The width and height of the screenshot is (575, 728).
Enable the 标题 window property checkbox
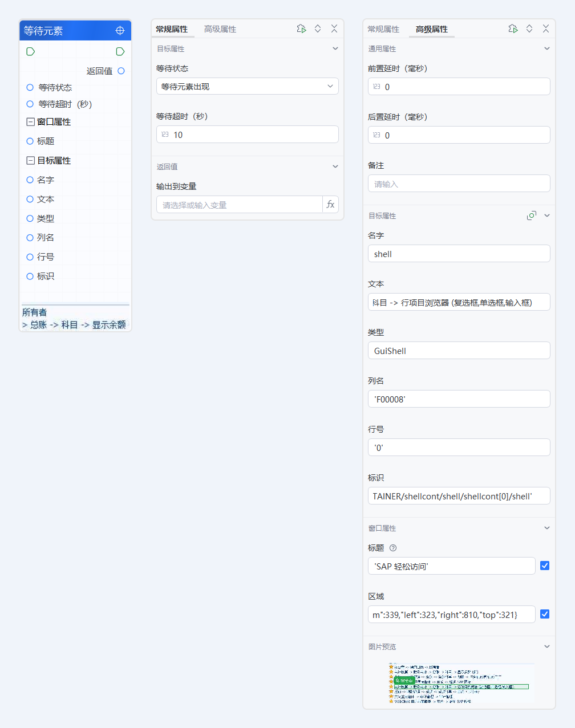coord(545,565)
